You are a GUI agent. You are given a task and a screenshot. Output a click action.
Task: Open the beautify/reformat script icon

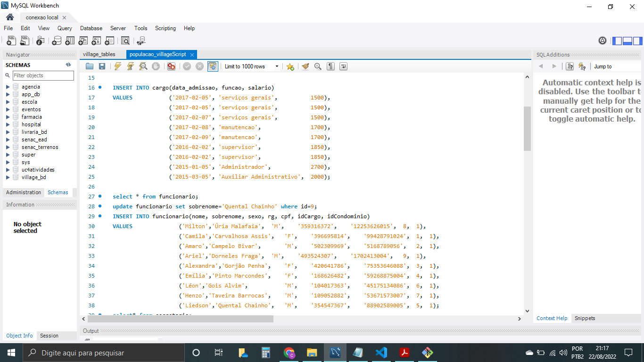pos(304,66)
